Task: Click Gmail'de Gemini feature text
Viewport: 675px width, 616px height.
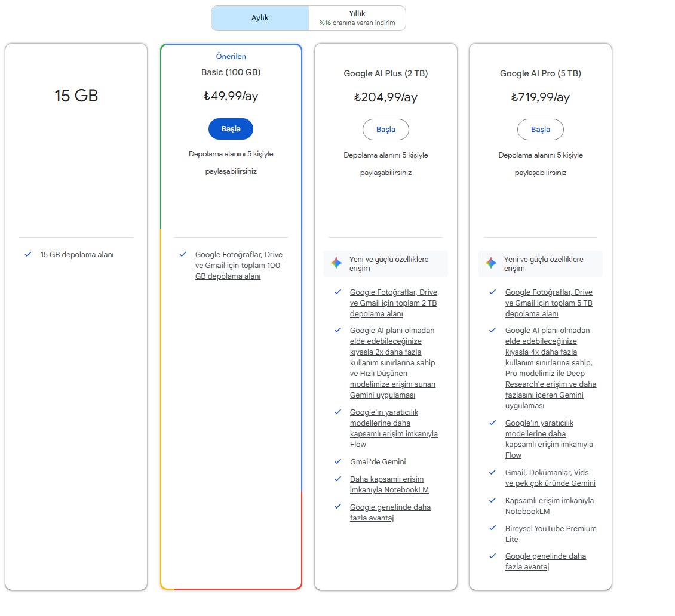Action: coord(378,461)
